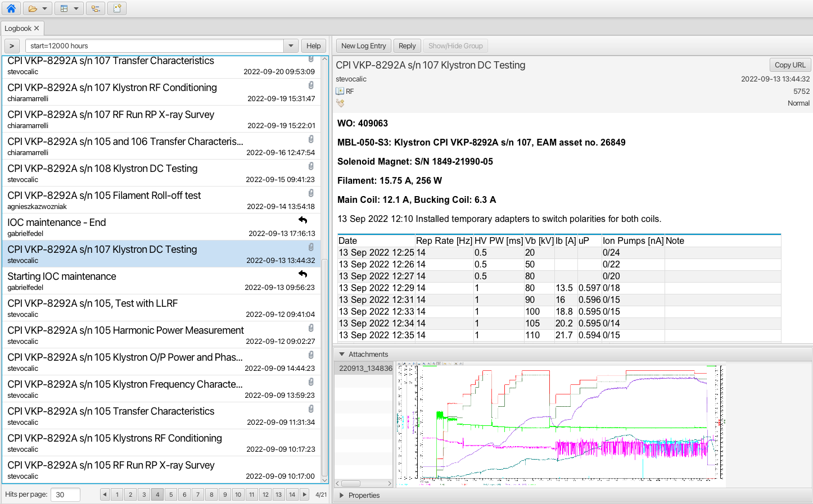
Task: Click the reply arrow on IOC maintenance - End
Action: point(303,220)
